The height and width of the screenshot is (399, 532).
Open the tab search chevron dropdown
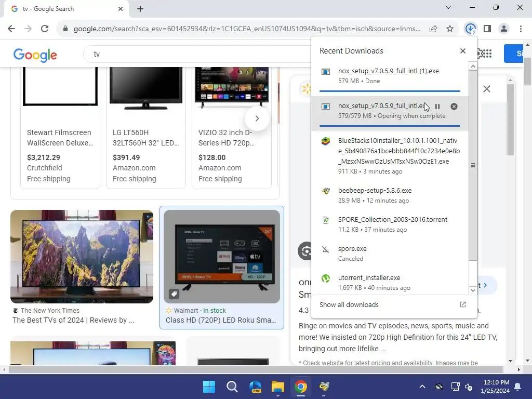click(x=448, y=7)
